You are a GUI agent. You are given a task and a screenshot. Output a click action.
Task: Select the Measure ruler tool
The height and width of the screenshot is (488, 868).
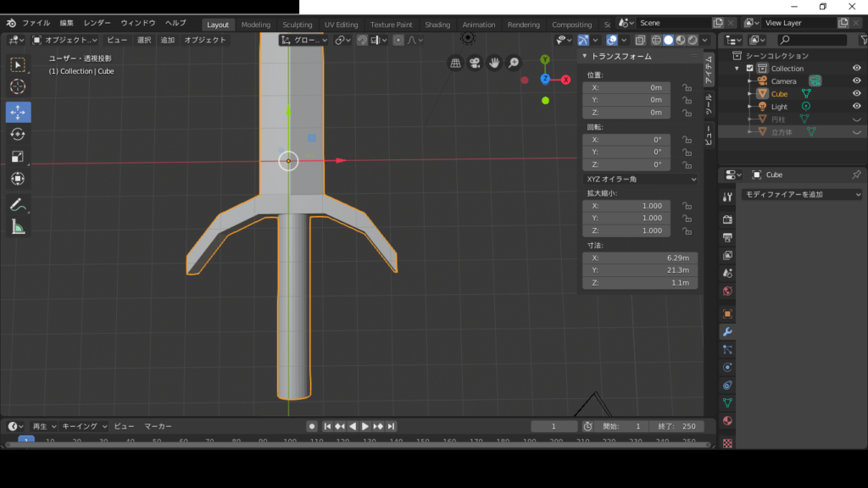tap(19, 226)
